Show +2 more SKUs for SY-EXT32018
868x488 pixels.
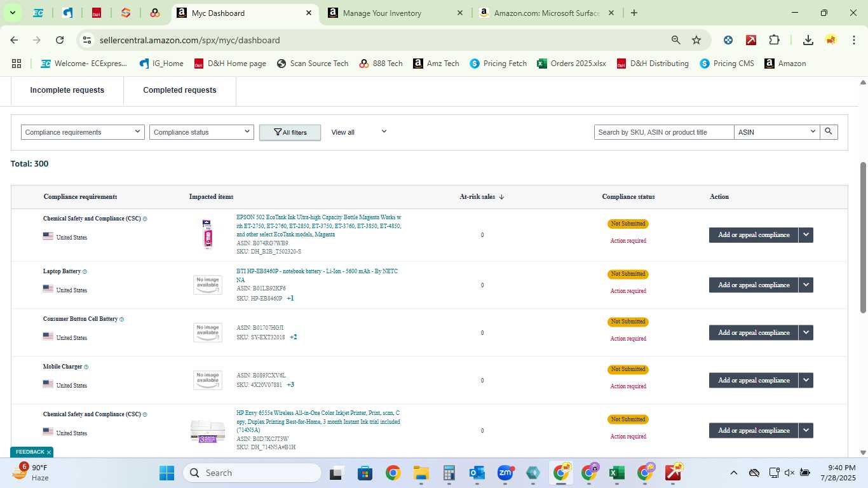point(294,337)
